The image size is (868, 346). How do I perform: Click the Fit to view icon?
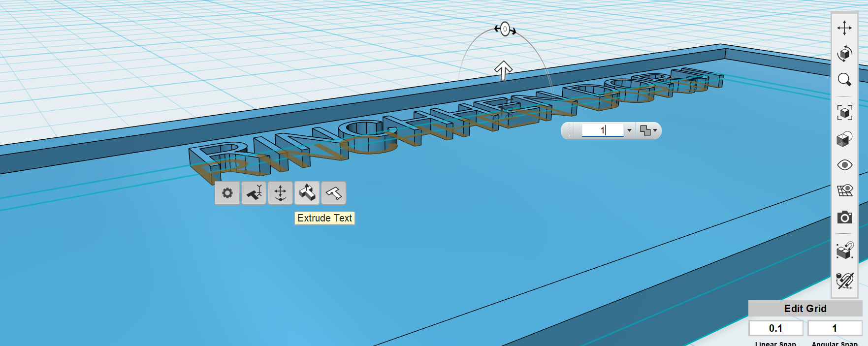tap(844, 113)
